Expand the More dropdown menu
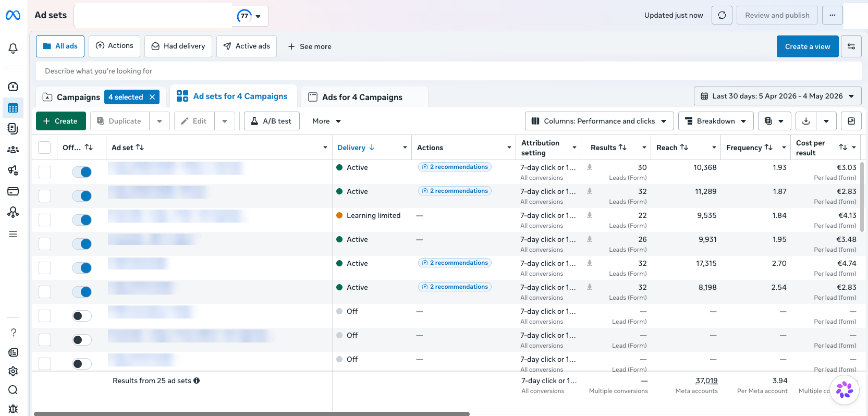Screen dimensions: 868x416 tap(326, 121)
